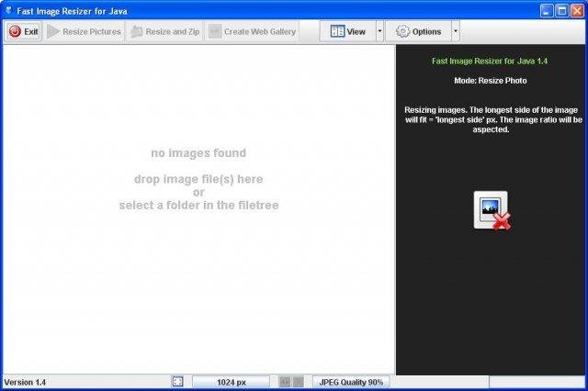The image size is (588, 391).
Task: Click the empty status field at bottom right
Action: [537, 382]
